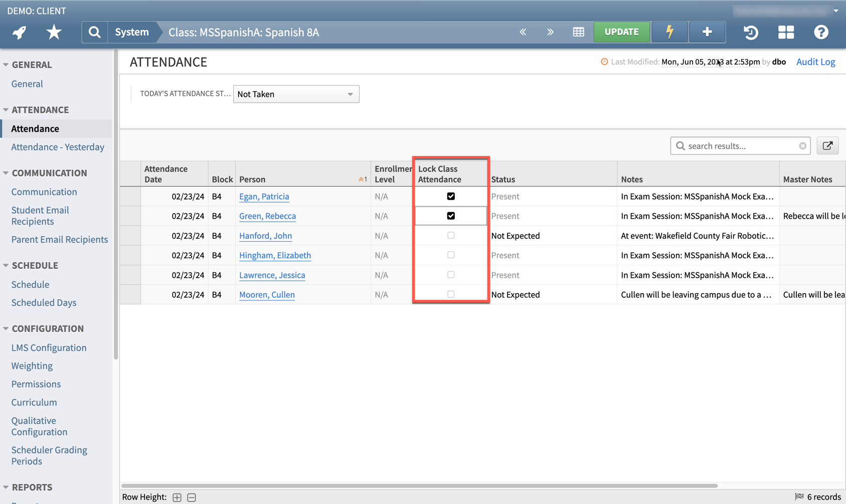This screenshot has width=846, height=504.
Task: Open the favorites star icon
Action: click(53, 32)
